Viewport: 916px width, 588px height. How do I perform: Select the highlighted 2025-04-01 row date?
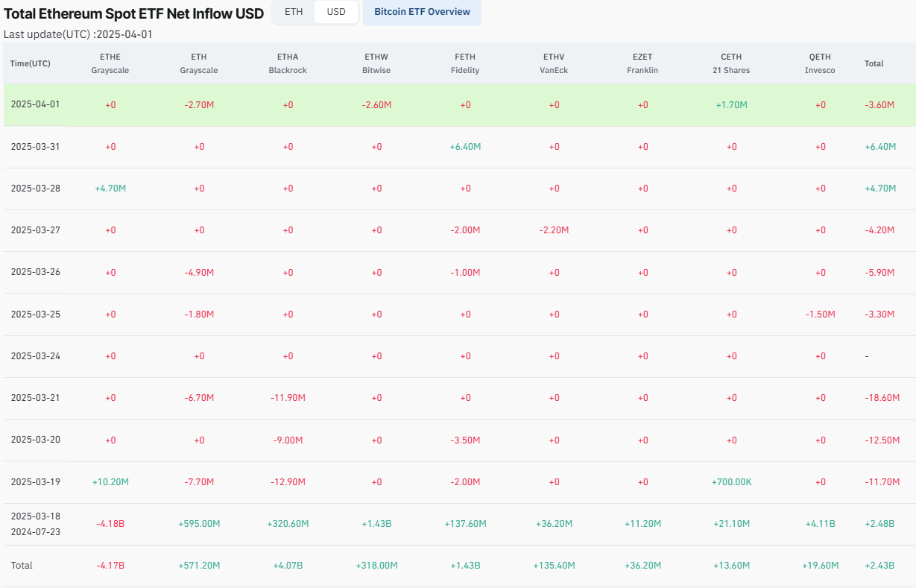click(35, 104)
